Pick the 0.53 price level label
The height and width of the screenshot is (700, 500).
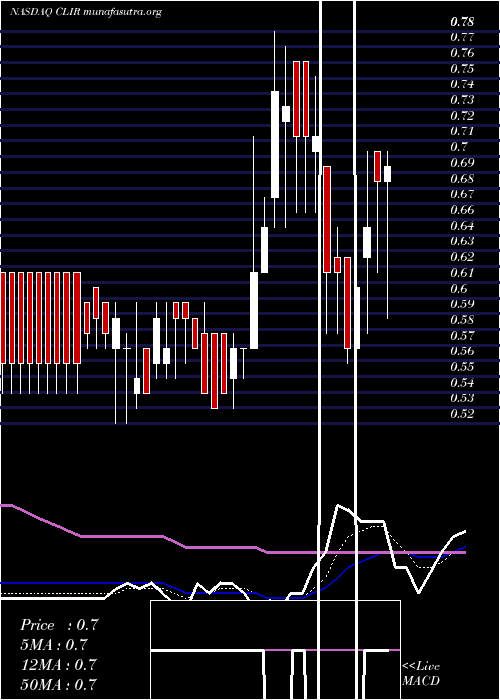point(462,397)
